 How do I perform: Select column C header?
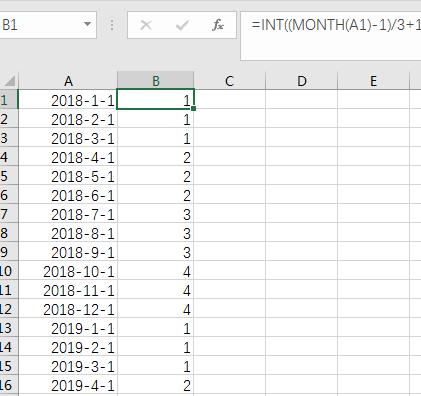pyautogui.click(x=229, y=81)
